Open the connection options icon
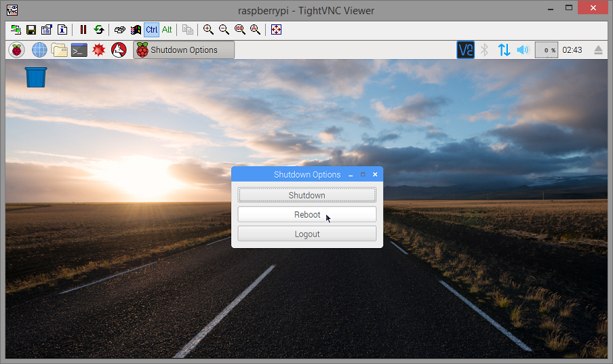 [47, 30]
